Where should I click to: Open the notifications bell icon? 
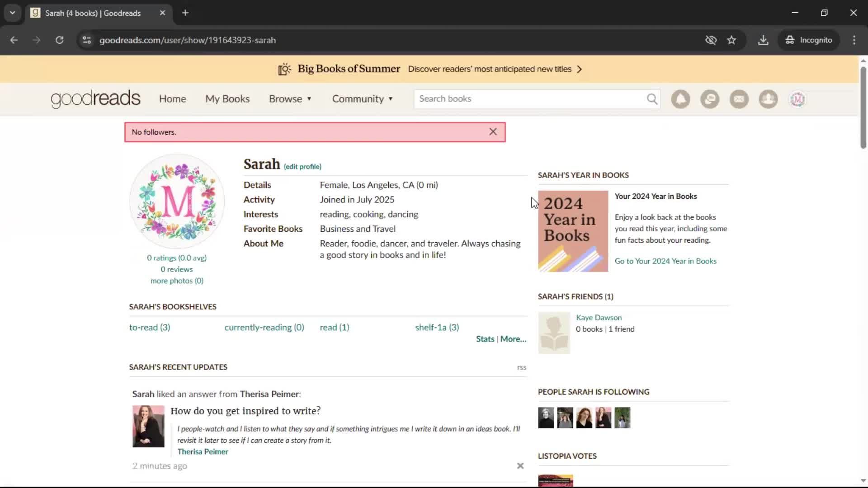point(680,99)
